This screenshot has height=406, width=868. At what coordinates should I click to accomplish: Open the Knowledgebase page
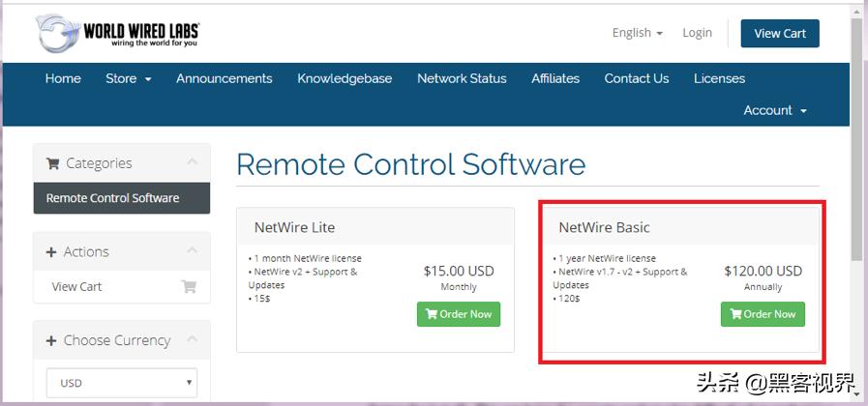point(344,78)
